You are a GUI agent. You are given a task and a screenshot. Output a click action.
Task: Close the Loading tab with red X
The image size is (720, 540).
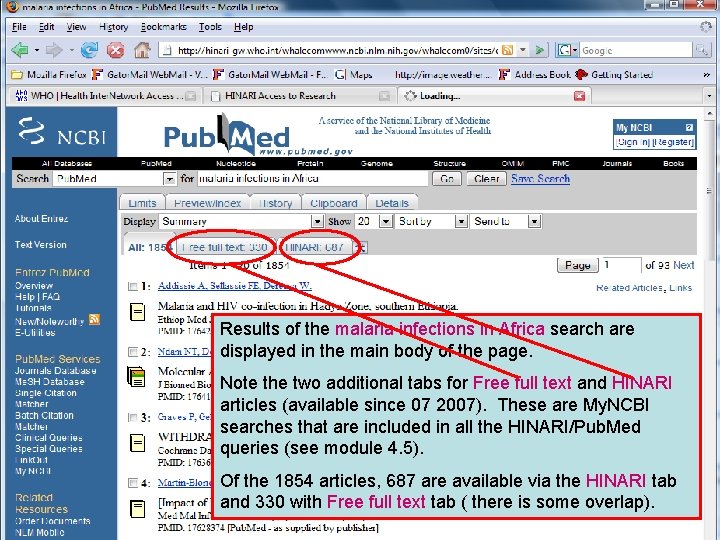[x=579, y=96]
